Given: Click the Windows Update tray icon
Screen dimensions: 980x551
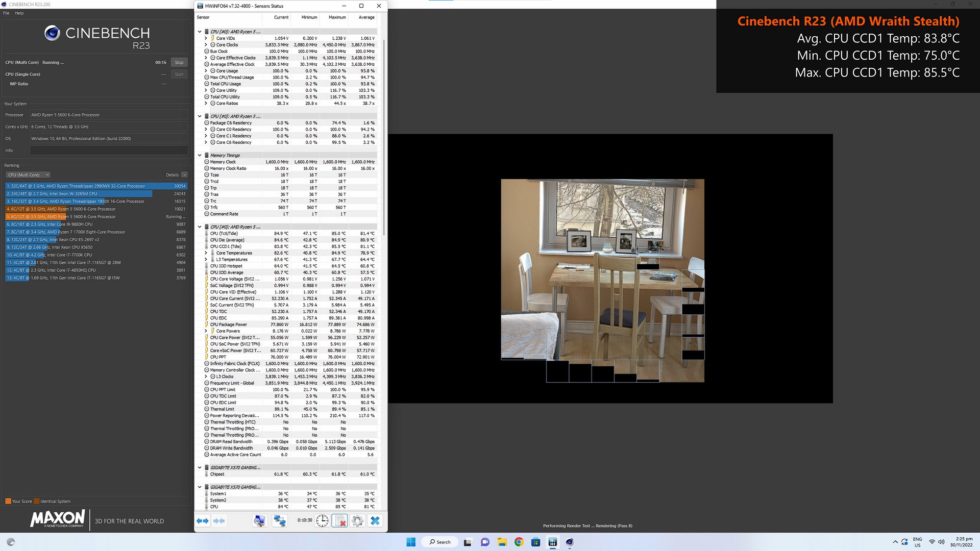Looking at the screenshot, I should tap(904, 542).
